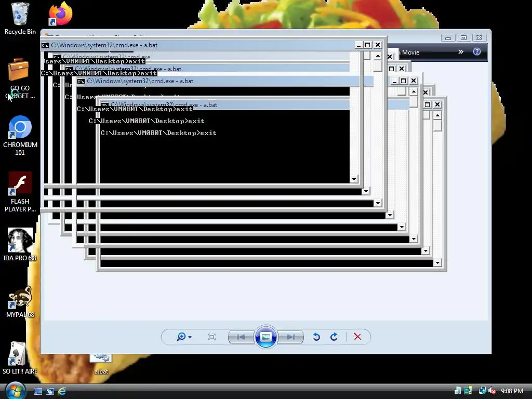Start the slide show play button
Image resolution: width=532 pixels, height=399 pixels.
[265, 337]
